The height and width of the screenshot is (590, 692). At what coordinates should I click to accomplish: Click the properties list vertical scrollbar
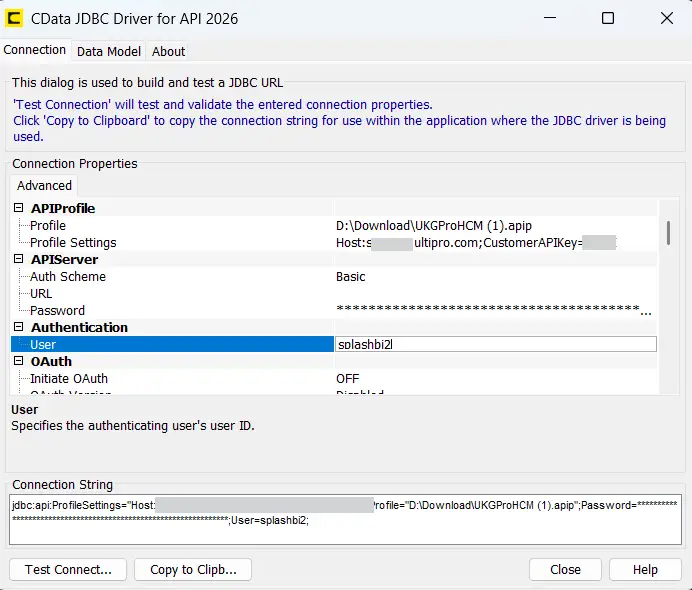pyautogui.click(x=668, y=233)
